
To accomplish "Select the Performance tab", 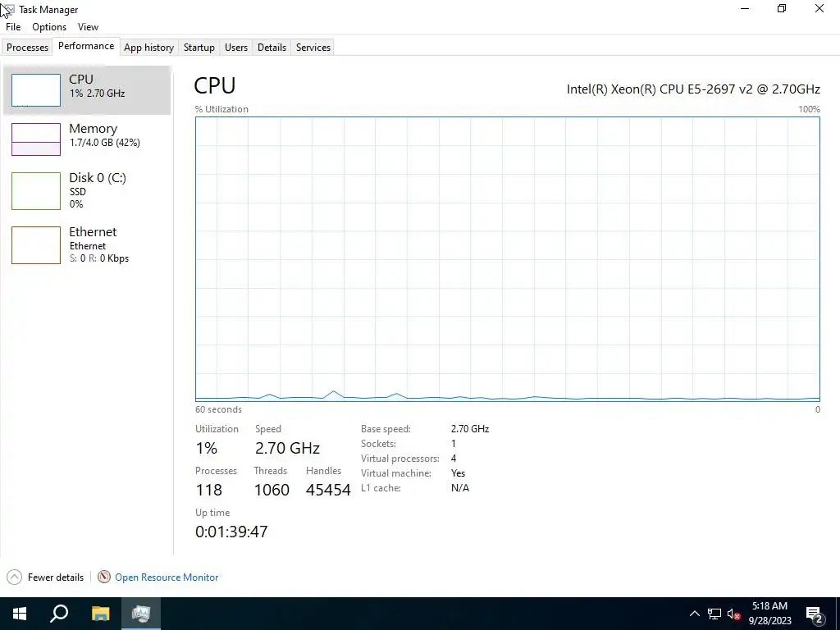I will click(x=86, y=46).
